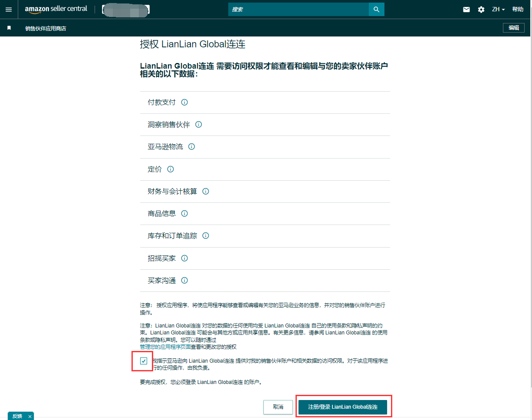Click the blurred seller account selector
Screen dimensions: 532x420
(x=126, y=10)
